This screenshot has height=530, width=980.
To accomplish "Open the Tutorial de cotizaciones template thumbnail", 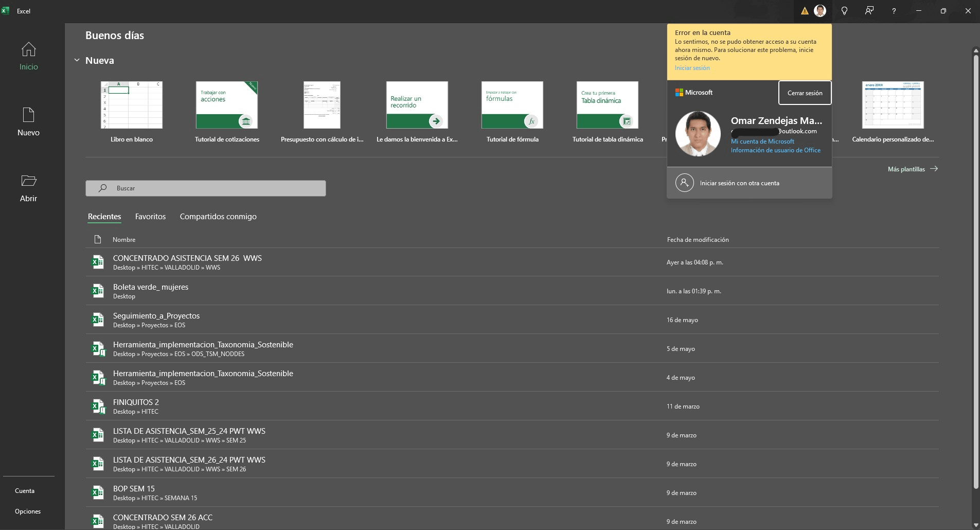I will [227, 105].
